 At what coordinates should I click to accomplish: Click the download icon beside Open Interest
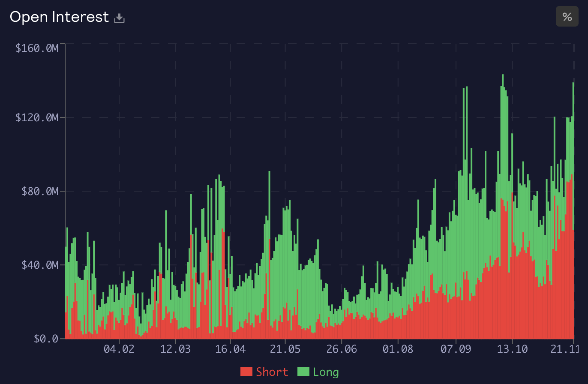[x=119, y=18]
